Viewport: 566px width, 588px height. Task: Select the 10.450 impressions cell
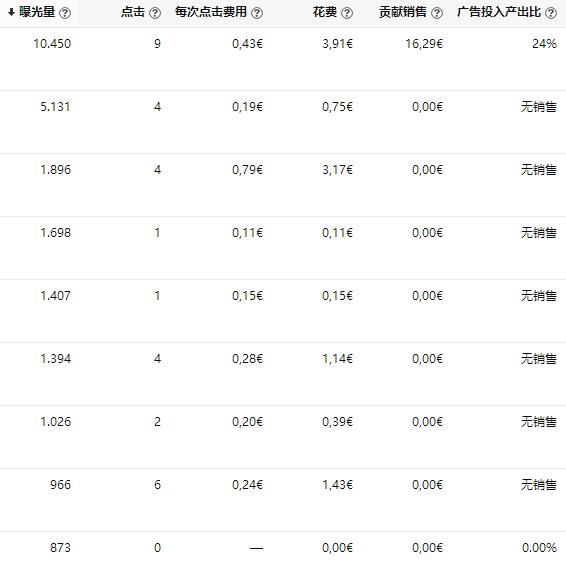(x=52, y=44)
